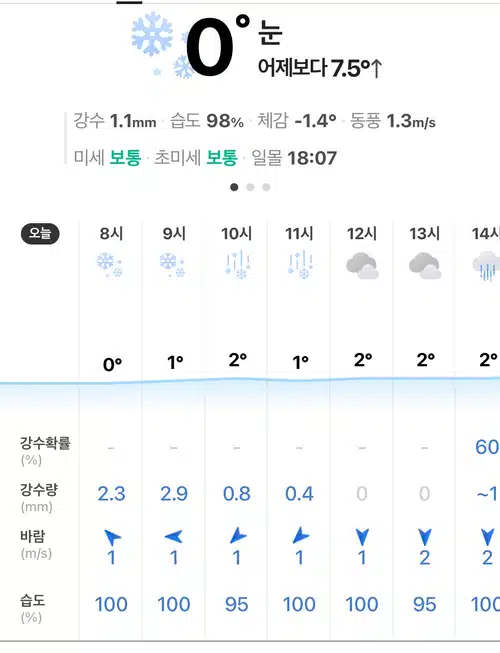This screenshot has width=500, height=653.
Task: Tap the 10시 sleet weather icon
Action: (237, 264)
